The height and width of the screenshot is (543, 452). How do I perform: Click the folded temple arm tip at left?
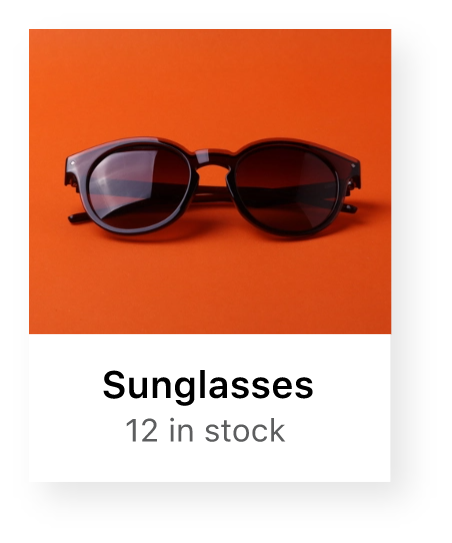(x=74, y=218)
